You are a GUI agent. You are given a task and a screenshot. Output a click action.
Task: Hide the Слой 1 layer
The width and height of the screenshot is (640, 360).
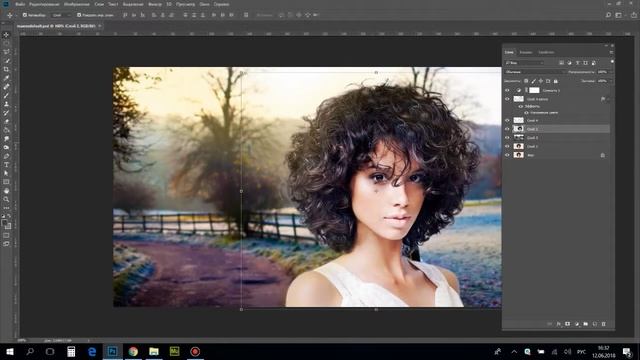(507, 146)
